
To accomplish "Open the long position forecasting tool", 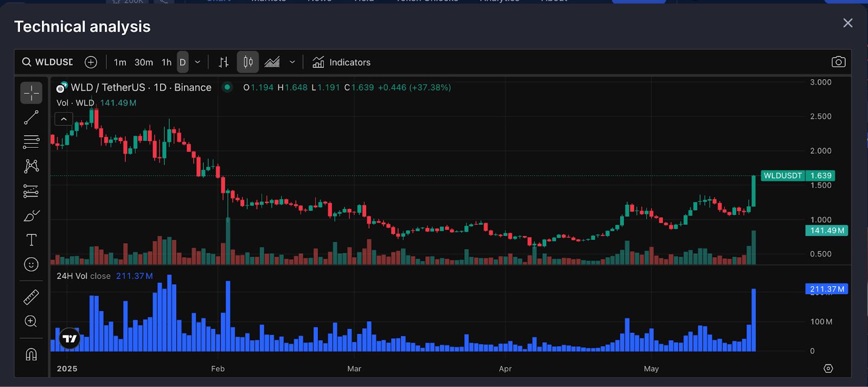I will [x=31, y=191].
